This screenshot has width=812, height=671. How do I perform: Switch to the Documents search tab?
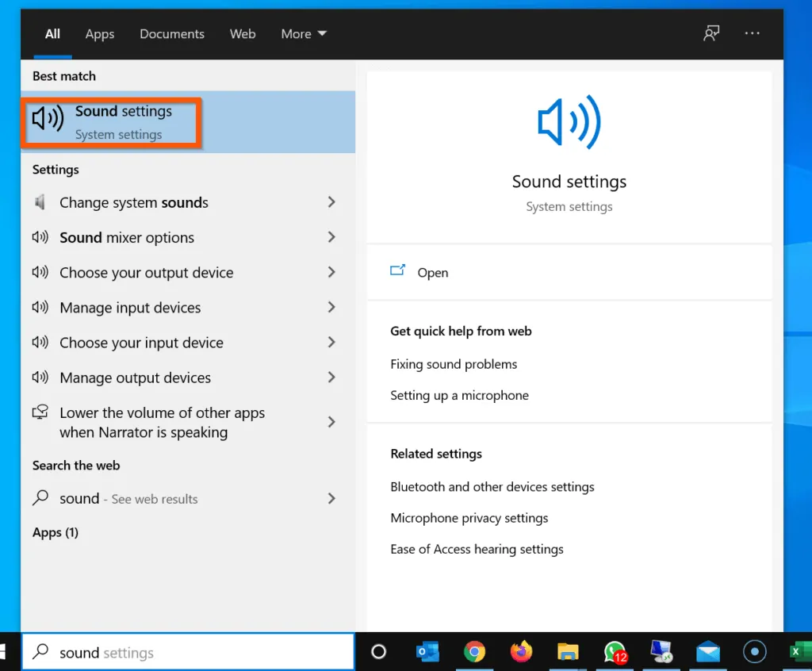tap(171, 33)
